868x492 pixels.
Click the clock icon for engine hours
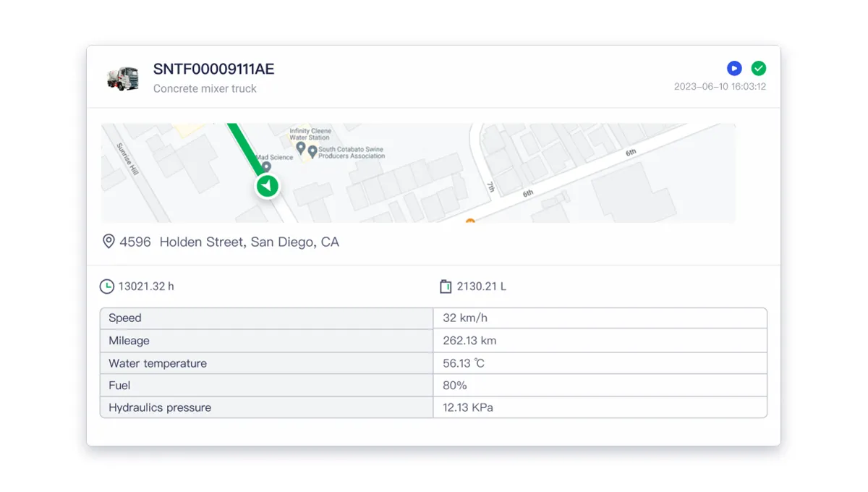tap(106, 287)
